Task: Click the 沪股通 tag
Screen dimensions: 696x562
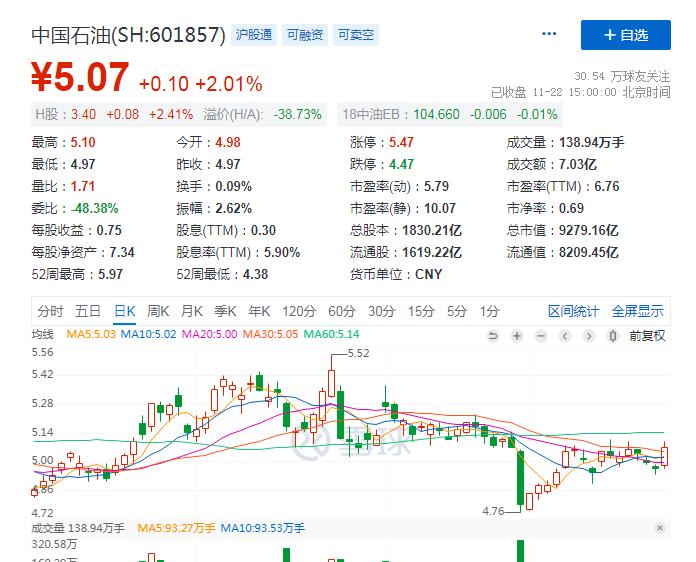Action: [254, 35]
